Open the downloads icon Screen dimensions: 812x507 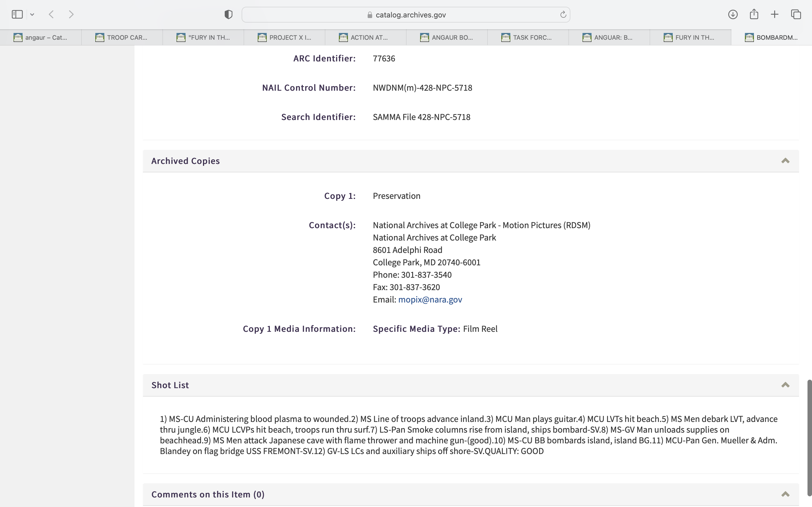(x=732, y=14)
